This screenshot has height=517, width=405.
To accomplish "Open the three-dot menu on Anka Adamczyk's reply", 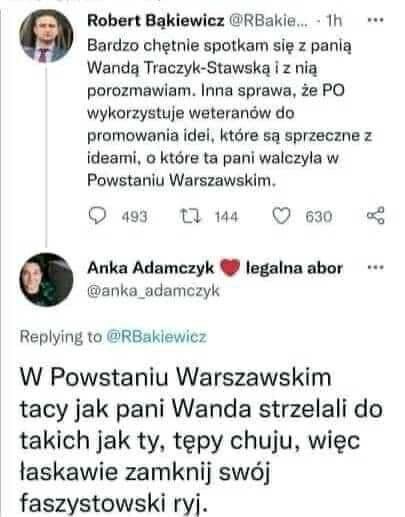I will pos(375,267).
